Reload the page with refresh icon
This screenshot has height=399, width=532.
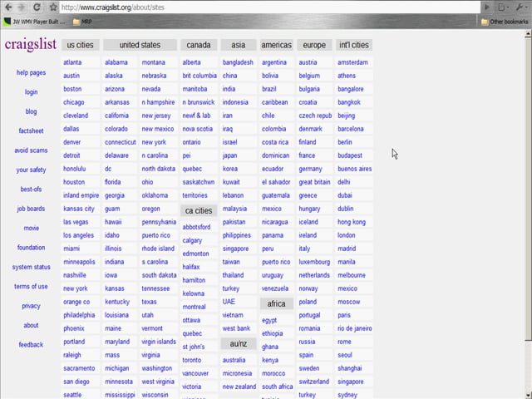(37, 7)
